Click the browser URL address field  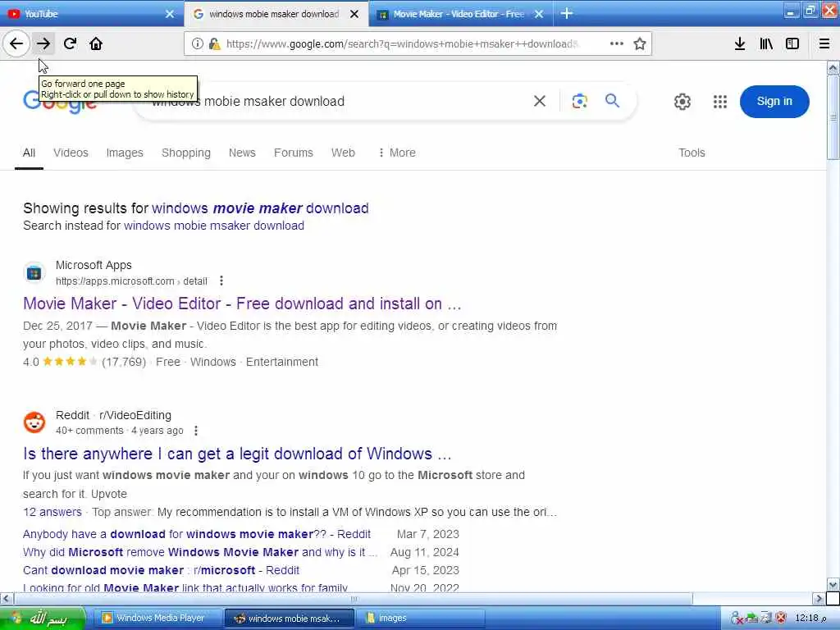[x=402, y=44]
